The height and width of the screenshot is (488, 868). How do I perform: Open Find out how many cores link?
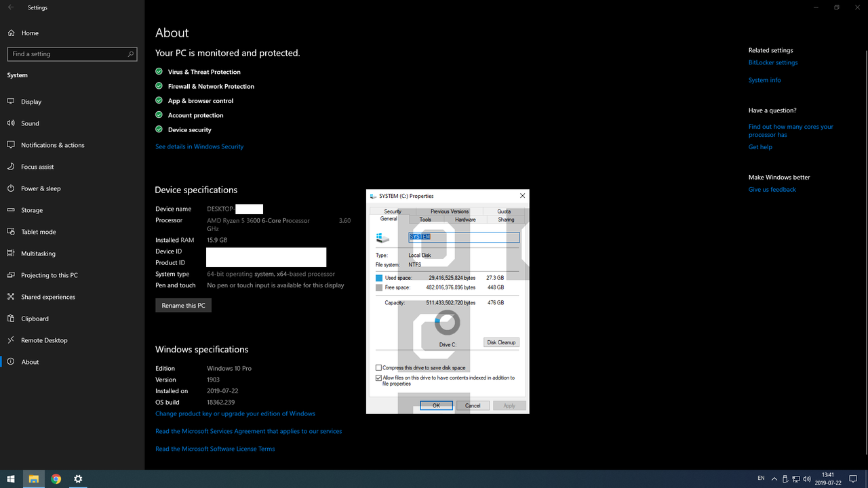tap(791, 131)
